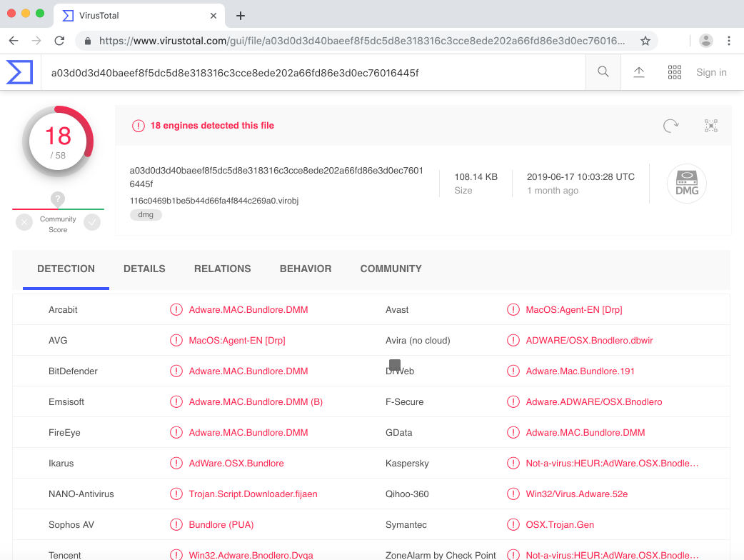Open the similar-files graph icon
744x560 pixels.
pyautogui.click(x=710, y=125)
